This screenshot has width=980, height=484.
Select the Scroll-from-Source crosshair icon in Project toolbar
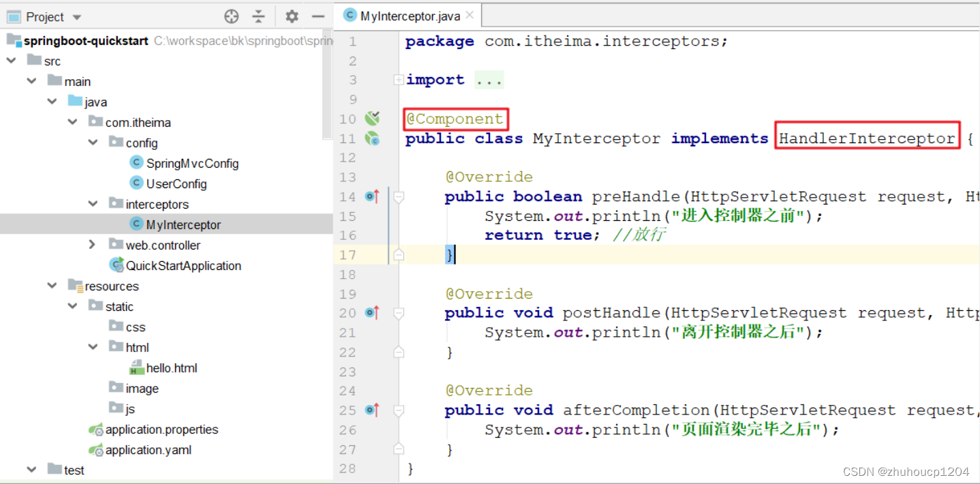231,16
